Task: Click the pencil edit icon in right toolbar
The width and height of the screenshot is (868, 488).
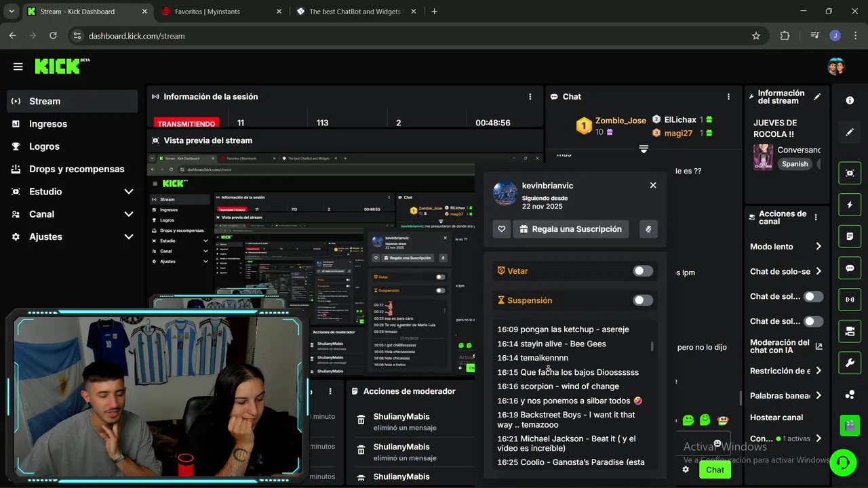Action: [x=850, y=132]
